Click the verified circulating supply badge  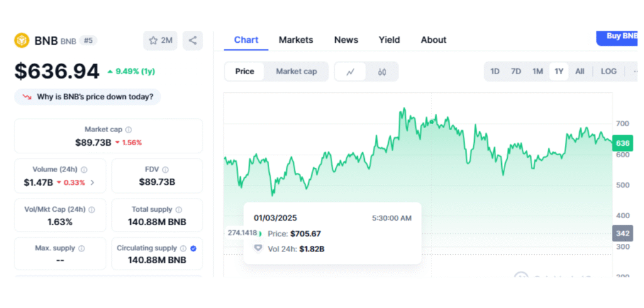point(193,248)
